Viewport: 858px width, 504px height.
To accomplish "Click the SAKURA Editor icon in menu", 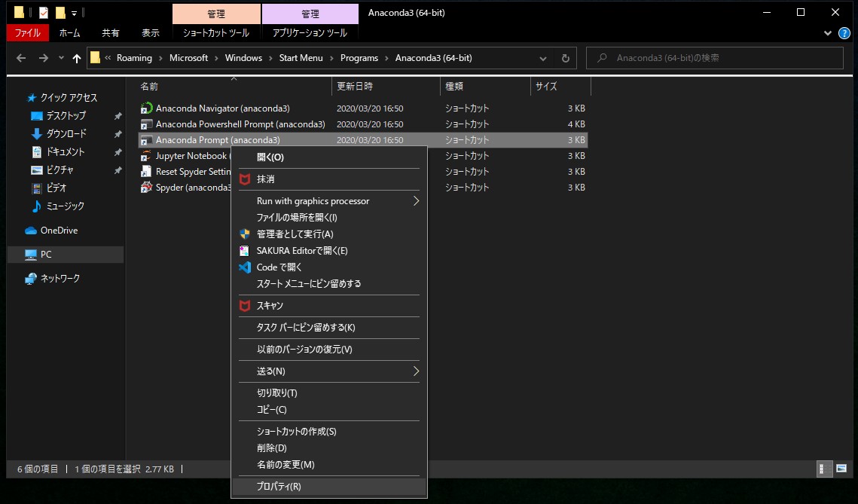I will 245,251.
